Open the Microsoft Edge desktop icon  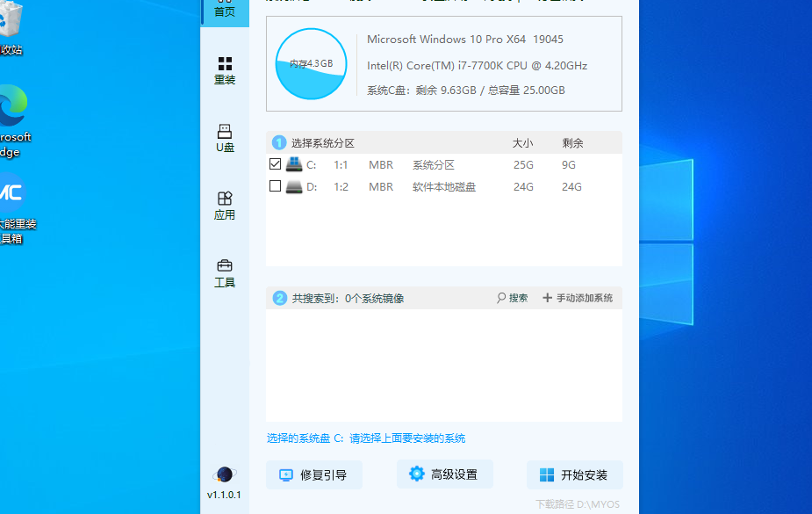coord(15,121)
